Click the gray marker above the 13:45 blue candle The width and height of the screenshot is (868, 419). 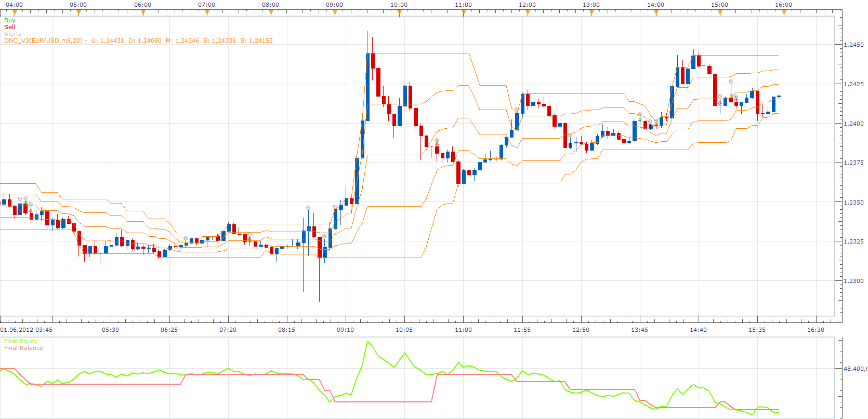[640, 114]
